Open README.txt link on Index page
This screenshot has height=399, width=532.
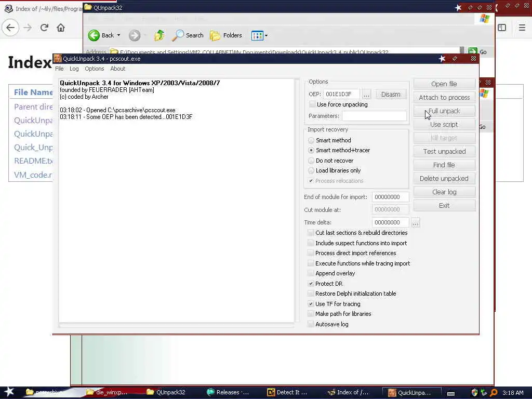pos(33,161)
